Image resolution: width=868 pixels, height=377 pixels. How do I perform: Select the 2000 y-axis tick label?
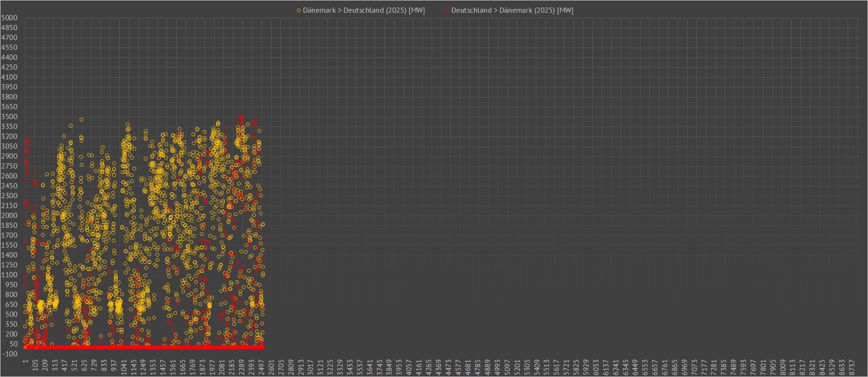[x=9, y=216]
